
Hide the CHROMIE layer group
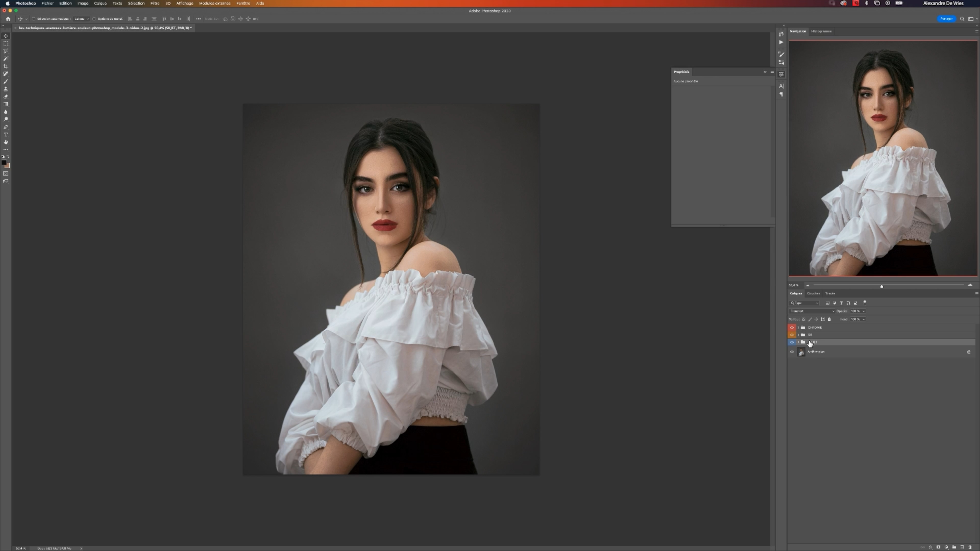tap(792, 327)
